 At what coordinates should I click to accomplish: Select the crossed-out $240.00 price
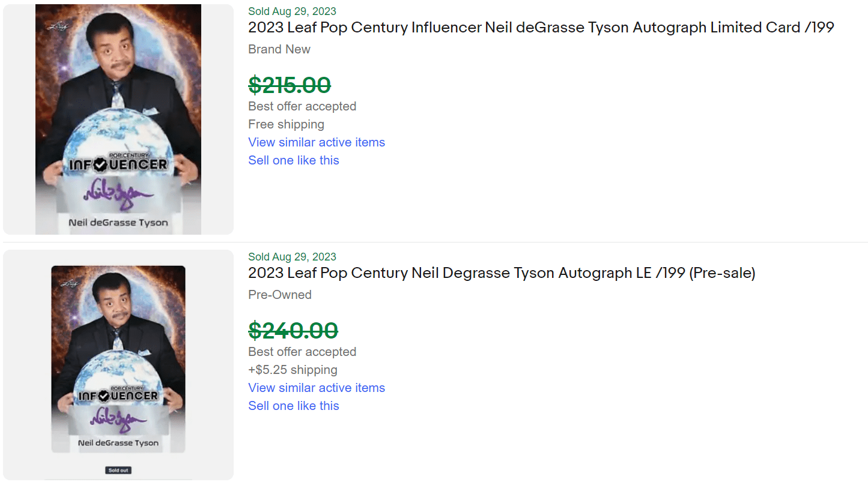tap(293, 331)
